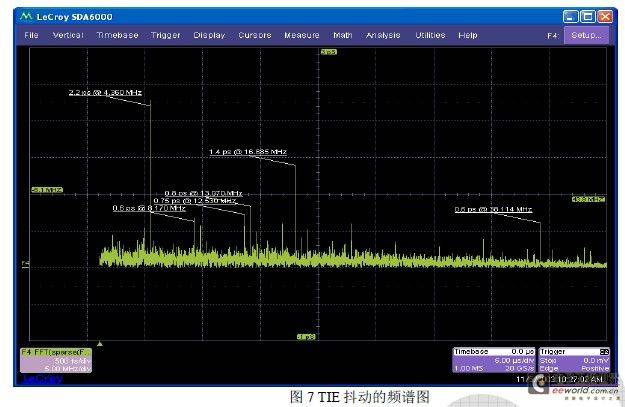Screen dimensions: 625x407
Task: Click the 0.75 ps @ 12.530 MHz label
Action: pos(195,201)
